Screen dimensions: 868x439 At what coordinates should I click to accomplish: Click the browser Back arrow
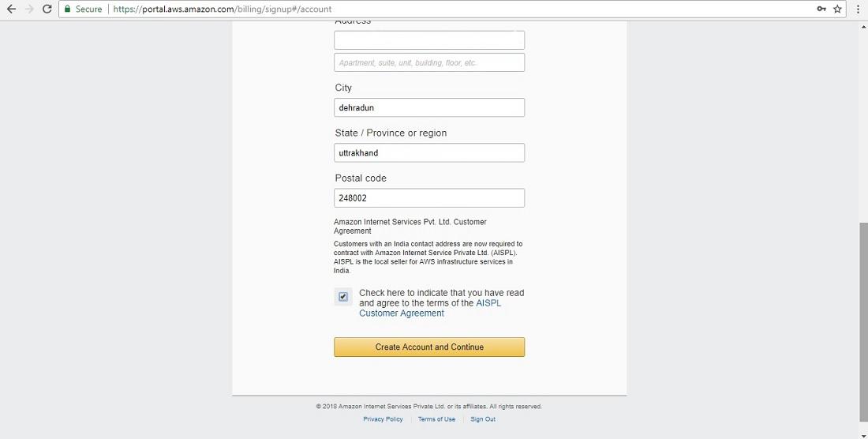click(x=11, y=9)
